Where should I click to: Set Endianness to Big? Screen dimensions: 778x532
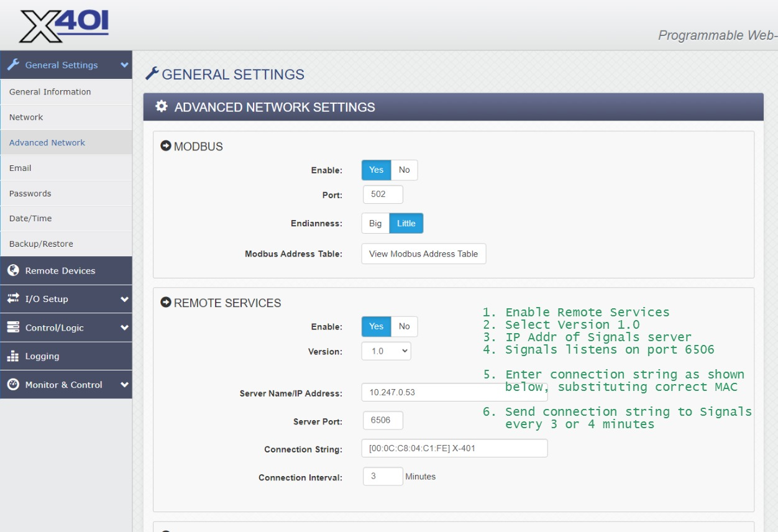pyautogui.click(x=375, y=223)
